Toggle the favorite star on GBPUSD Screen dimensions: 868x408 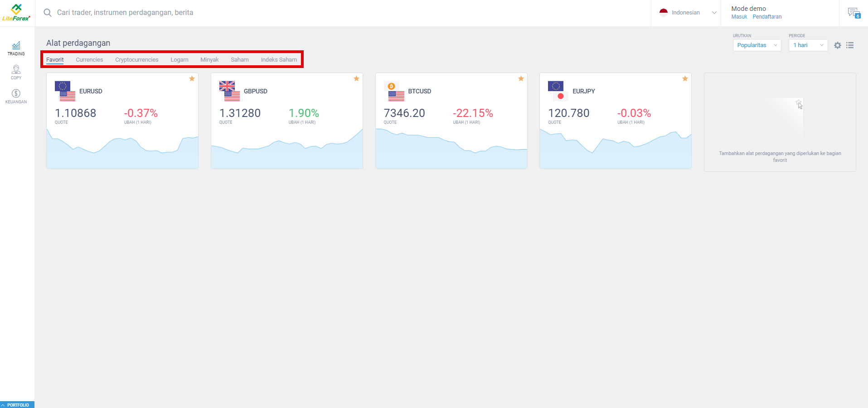pyautogui.click(x=356, y=78)
